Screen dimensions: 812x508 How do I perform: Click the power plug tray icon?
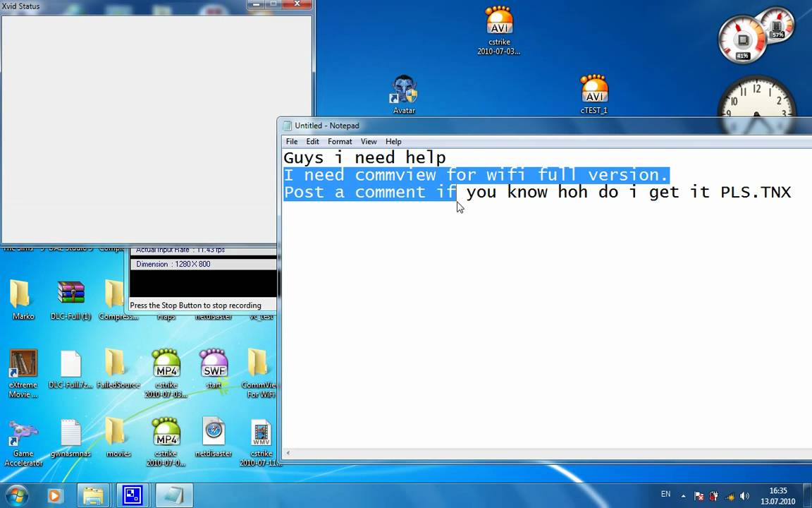click(714, 496)
